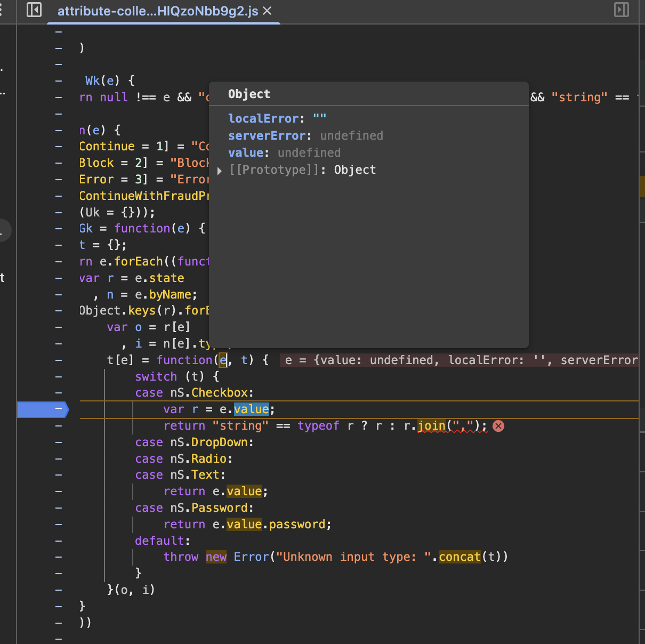
Task: Remove the blue breakpoint marker on var r line
Action: [43, 409]
